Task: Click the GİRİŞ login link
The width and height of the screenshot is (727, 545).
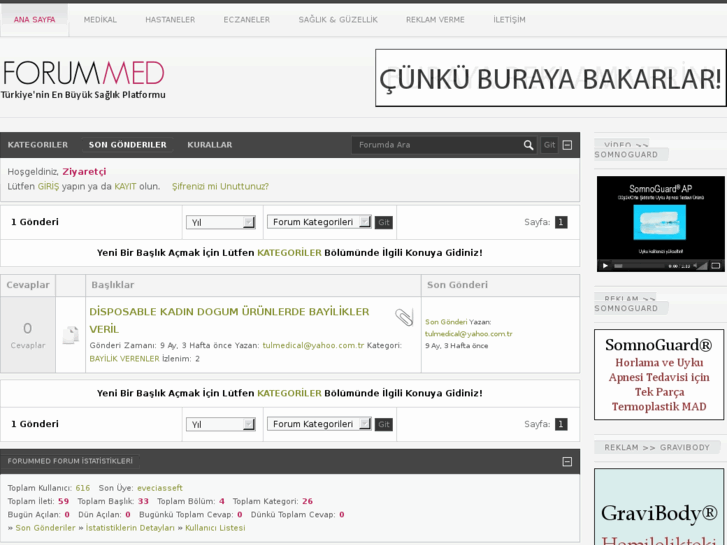Action: pyautogui.click(x=48, y=186)
